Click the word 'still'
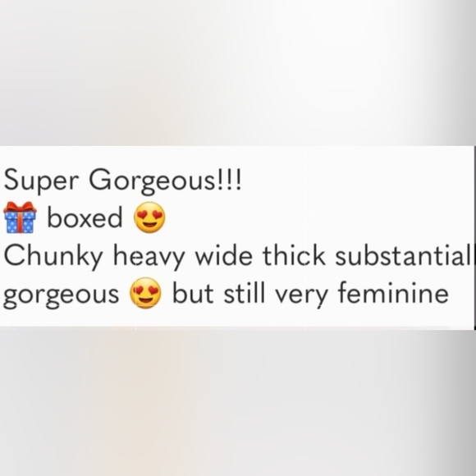 [x=243, y=292]
